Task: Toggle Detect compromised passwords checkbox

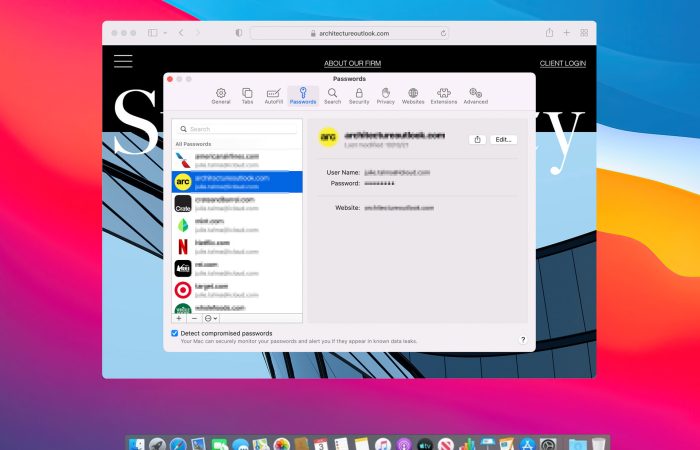Action: point(175,333)
